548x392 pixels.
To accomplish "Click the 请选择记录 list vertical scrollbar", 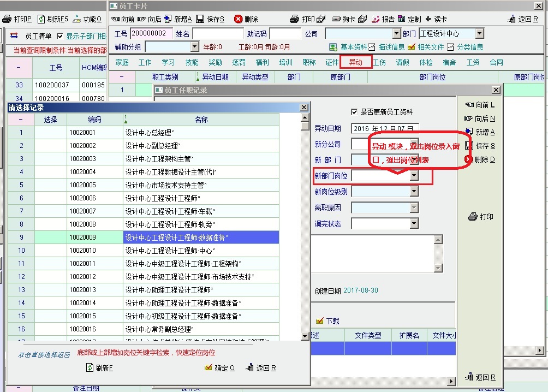I will (305, 218).
